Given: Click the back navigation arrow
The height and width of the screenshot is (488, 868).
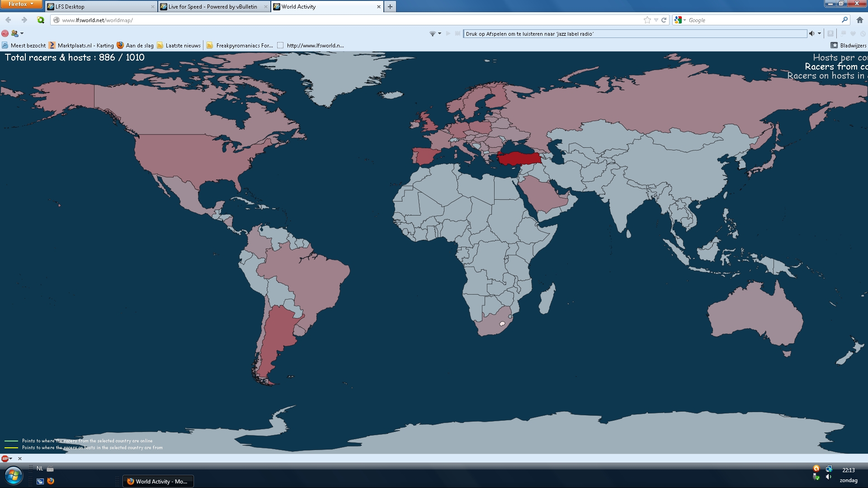Looking at the screenshot, I should tap(9, 20).
